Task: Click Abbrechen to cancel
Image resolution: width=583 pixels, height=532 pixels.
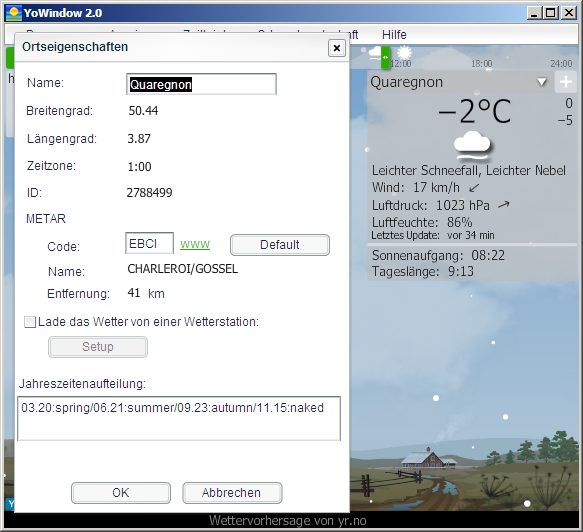Action: pyautogui.click(x=232, y=493)
